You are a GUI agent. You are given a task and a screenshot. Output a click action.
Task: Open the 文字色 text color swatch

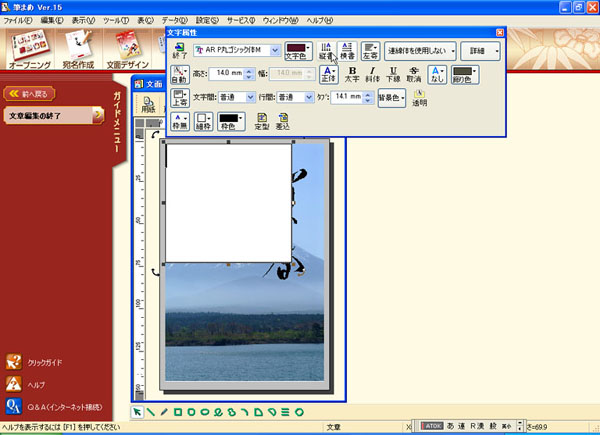(x=298, y=51)
